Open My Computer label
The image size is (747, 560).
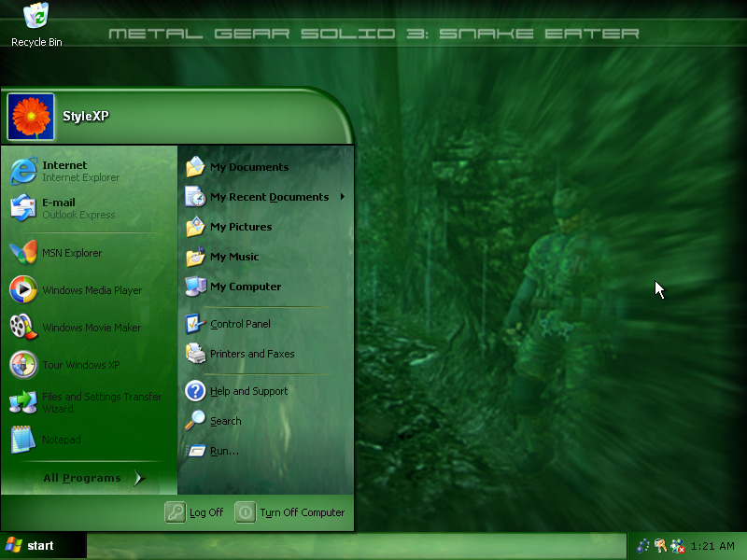tap(246, 287)
